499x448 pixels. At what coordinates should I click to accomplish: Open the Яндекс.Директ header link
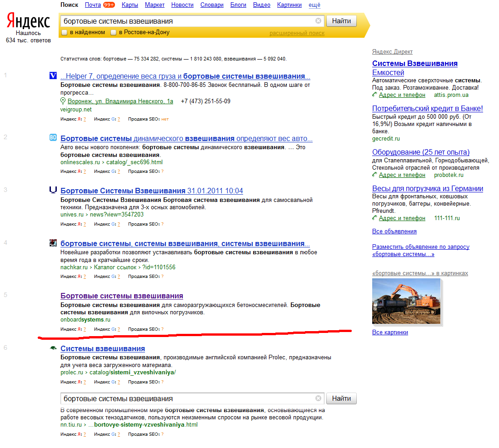tap(392, 51)
